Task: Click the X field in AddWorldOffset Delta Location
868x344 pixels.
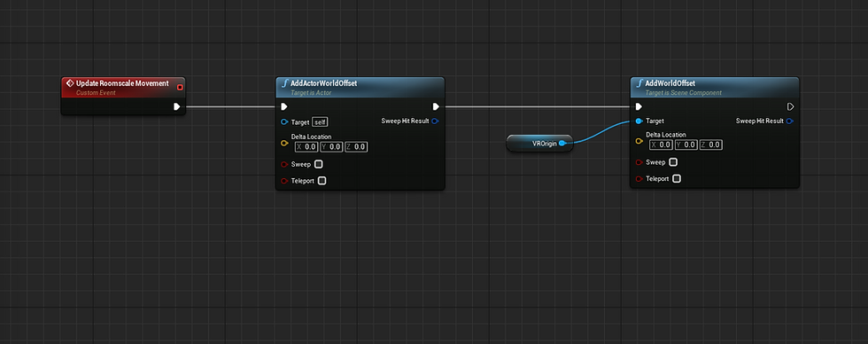Action: click(x=661, y=145)
